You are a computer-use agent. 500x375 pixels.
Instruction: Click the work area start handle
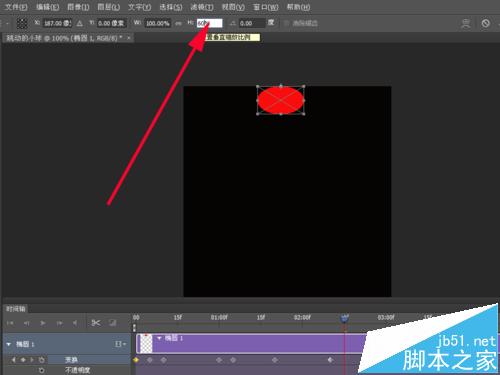pyautogui.click(x=134, y=328)
